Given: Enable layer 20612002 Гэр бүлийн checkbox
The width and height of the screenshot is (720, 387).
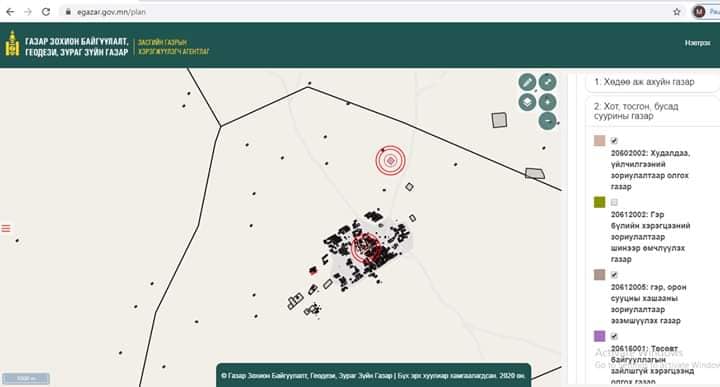Looking at the screenshot, I should pyautogui.click(x=614, y=202).
